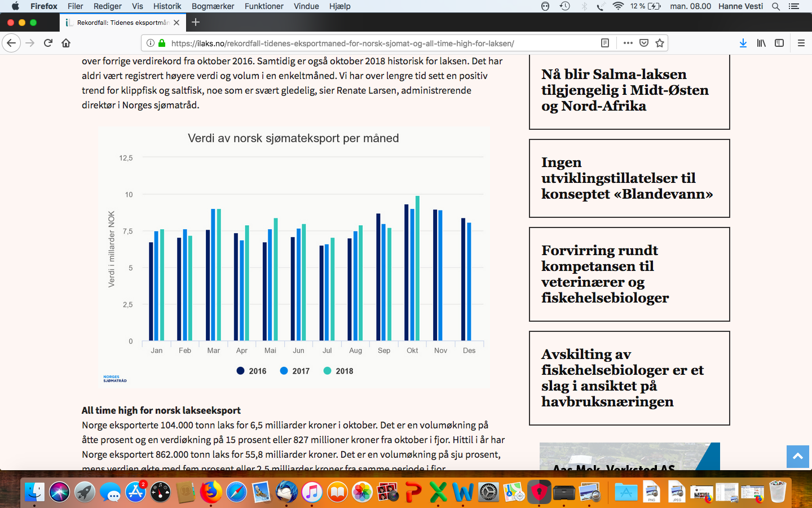Show the Library bookmarks icon
This screenshot has width=812, height=508.
[x=761, y=43]
